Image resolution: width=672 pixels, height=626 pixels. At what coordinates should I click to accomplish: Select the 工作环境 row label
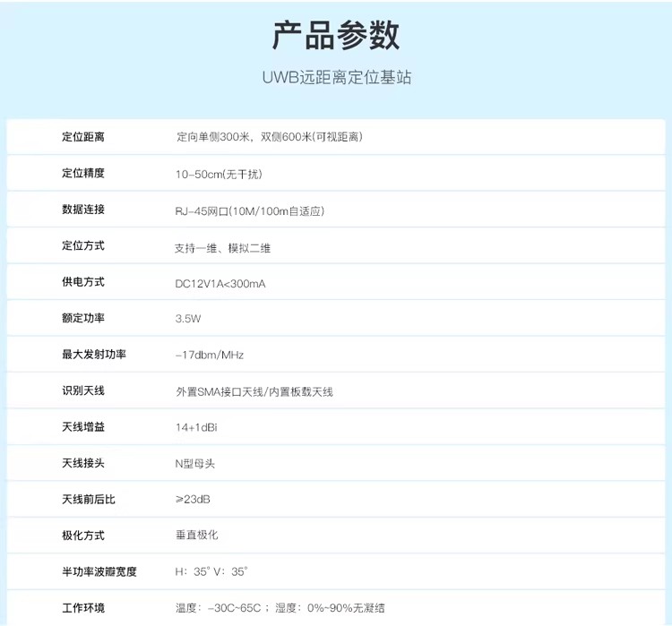[83, 608]
